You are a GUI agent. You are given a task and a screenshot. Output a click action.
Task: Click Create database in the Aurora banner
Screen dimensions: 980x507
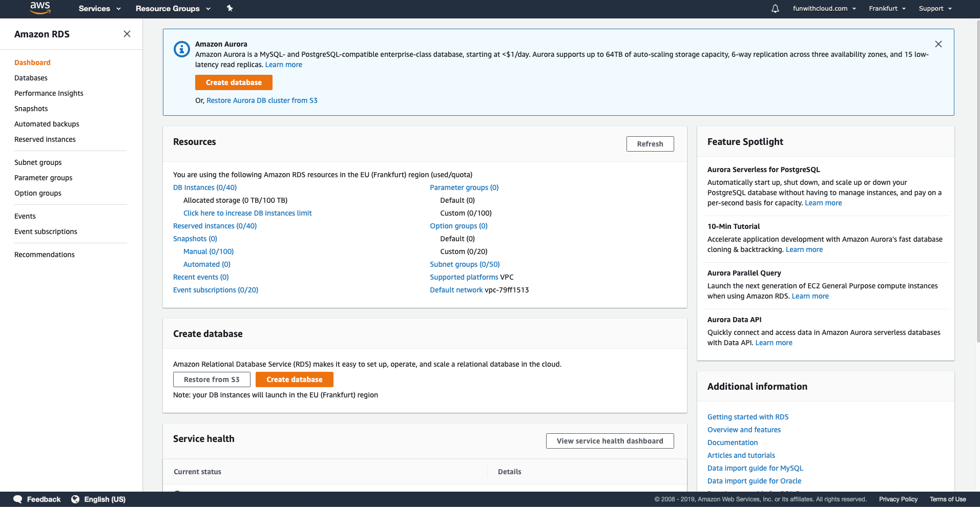tap(234, 82)
